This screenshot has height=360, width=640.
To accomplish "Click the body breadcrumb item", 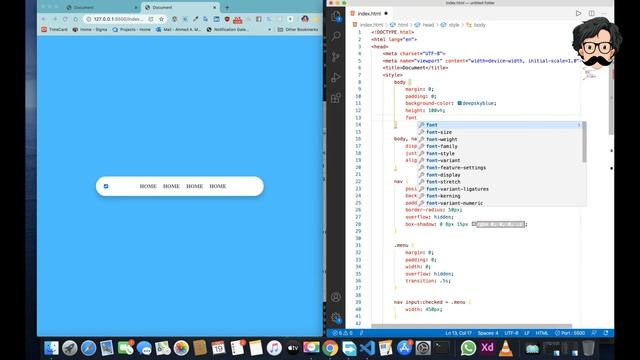I will [476, 25].
